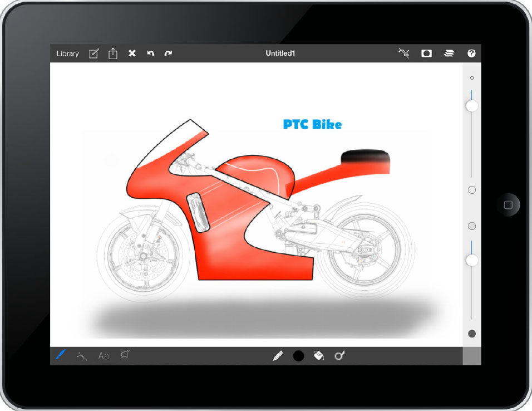This screenshot has height=411, width=532.
Task: Tap the dark filled circle below opacity slider
Action: (x=472, y=334)
